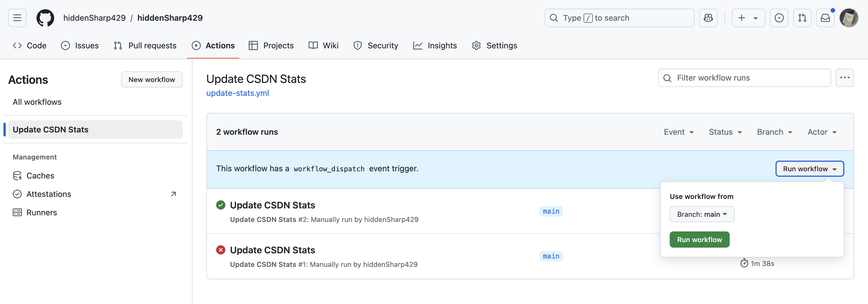Image resolution: width=868 pixels, height=304 pixels.
Task: Click the '1m 38s' duration text
Action: pyautogui.click(x=762, y=263)
